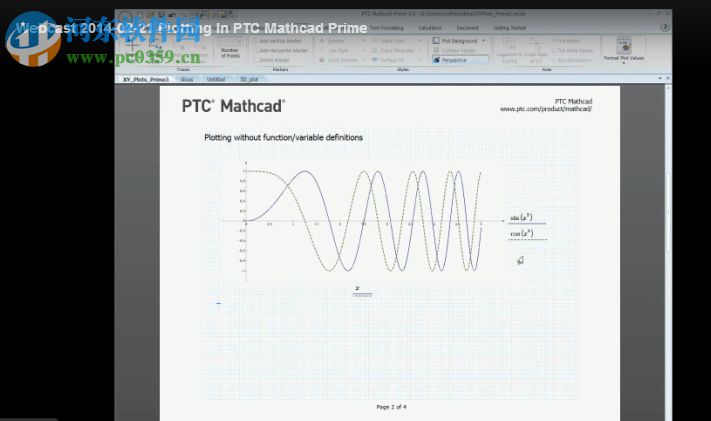Toggle the Perspective view option
711x421 pixels.
tap(460, 60)
